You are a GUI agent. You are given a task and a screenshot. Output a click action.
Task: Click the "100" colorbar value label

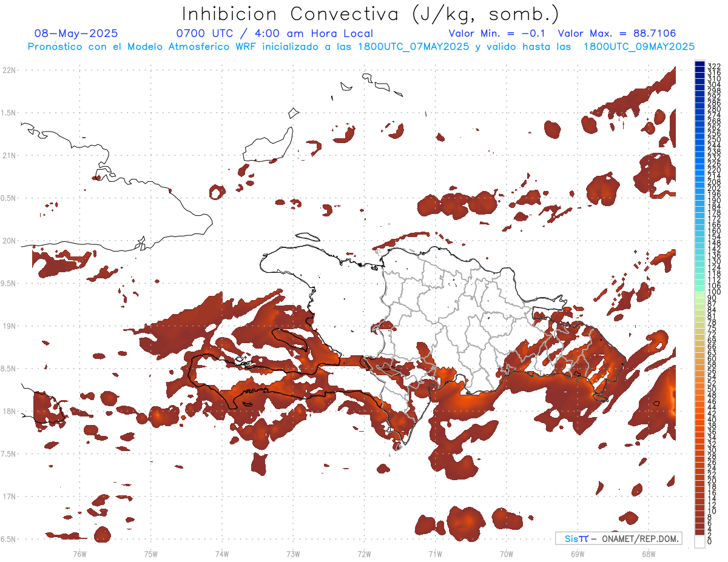pyautogui.click(x=714, y=292)
